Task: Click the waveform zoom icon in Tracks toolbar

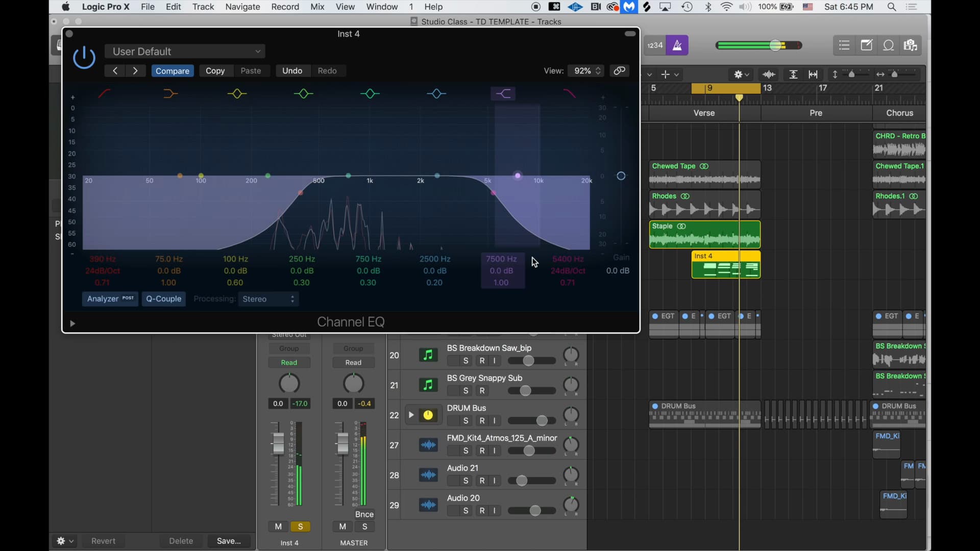Action: 769,74
